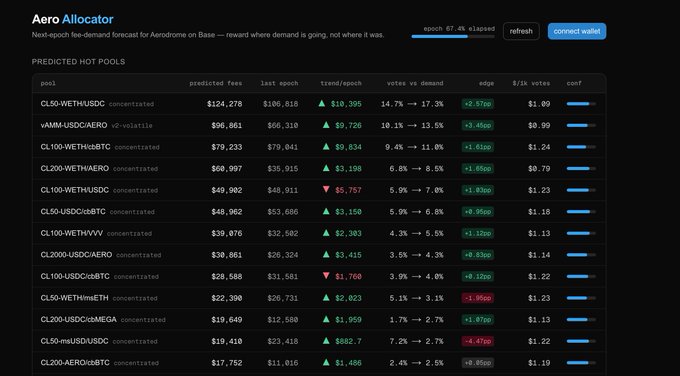Sort by the pool column header
The height and width of the screenshot is (376, 680).
[x=48, y=83]
